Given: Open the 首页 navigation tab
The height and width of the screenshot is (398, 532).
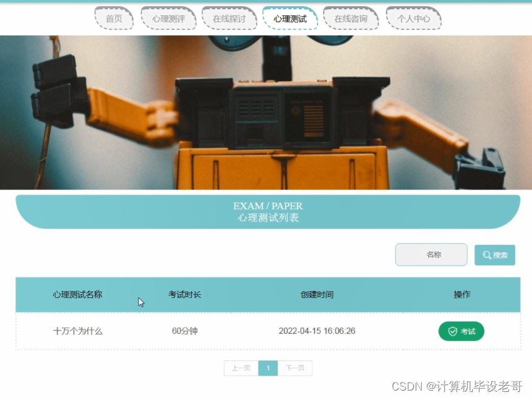Looking at the screenshot, I should tap(114, 19).
